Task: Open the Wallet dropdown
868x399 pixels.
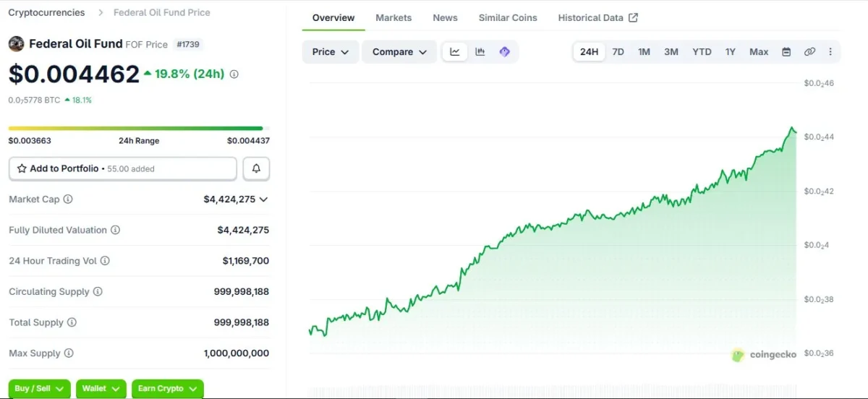Action: [x=101, y=389]
